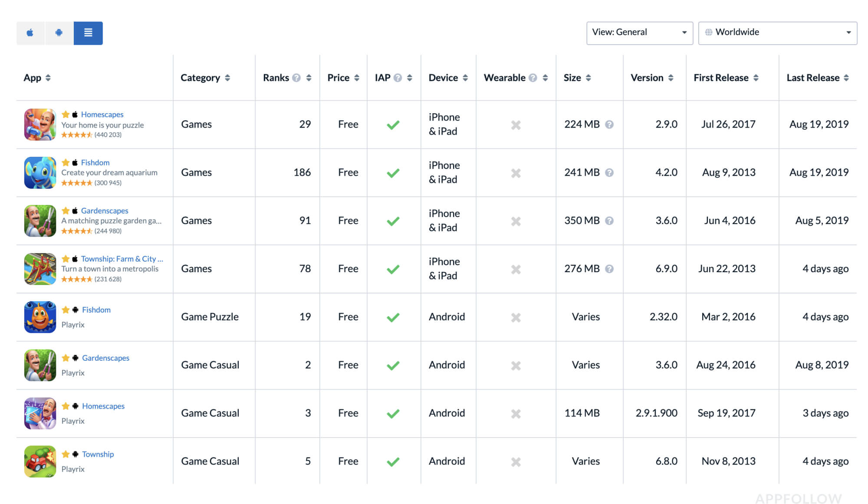Click the Apple platform icon beside Homescapes
Viewport: 868px width, 504px height.
pos(75,114)
